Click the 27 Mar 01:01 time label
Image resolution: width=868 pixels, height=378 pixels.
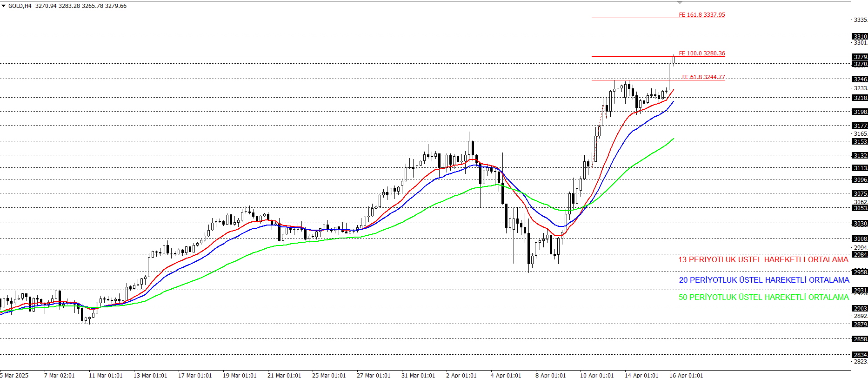pyautogui.click(x=374, y=375)
